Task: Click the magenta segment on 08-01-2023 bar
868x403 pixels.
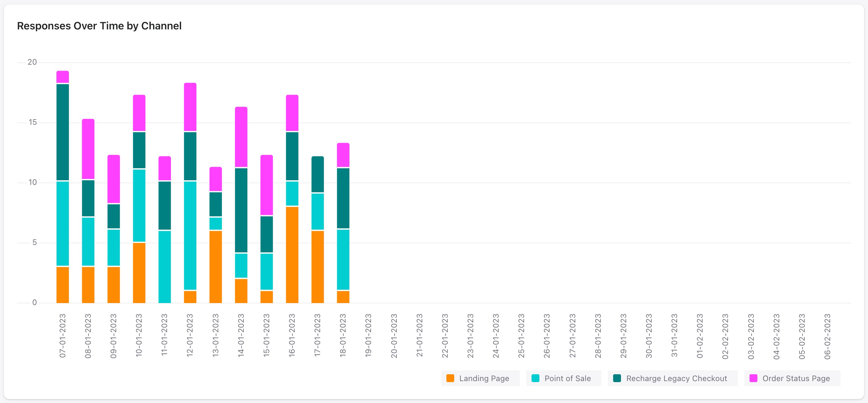Action: pyautogui.click(x=88, y=149)
